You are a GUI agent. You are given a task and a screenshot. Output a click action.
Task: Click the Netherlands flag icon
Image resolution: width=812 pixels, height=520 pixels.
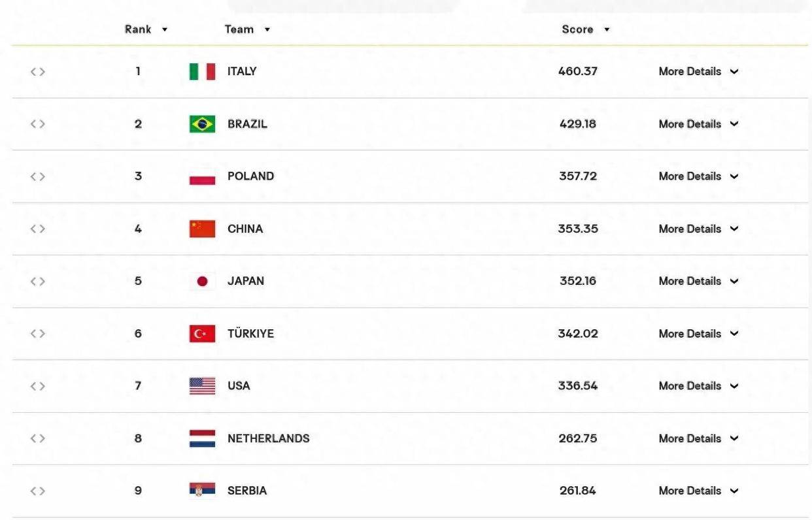pyautogui.click(x=202, y=438)
